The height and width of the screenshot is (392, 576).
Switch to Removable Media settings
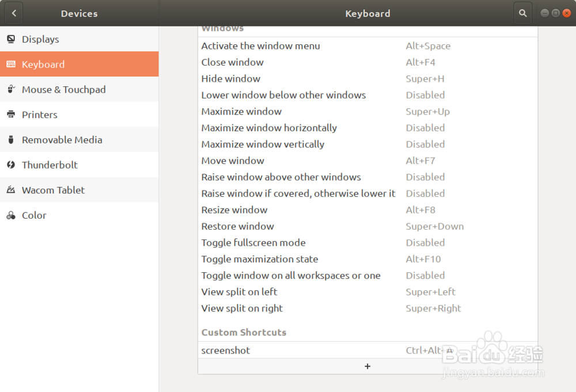(79, 139)
